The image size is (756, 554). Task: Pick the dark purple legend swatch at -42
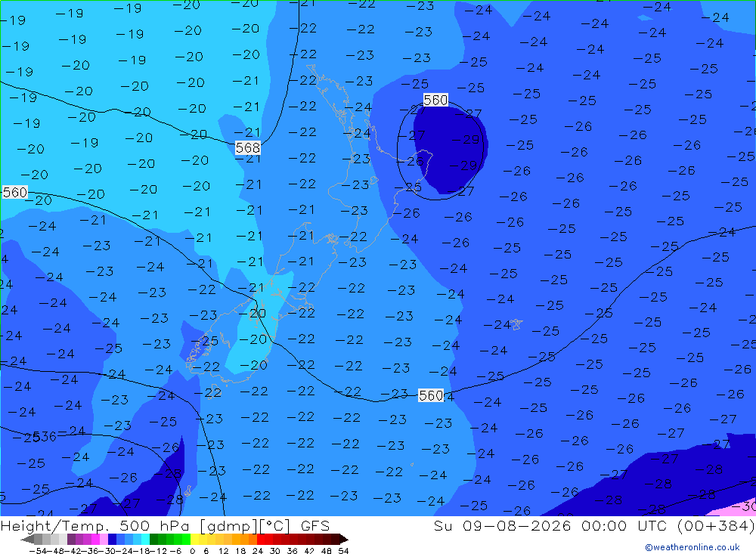pyautogui.click(x=71, y=540)
